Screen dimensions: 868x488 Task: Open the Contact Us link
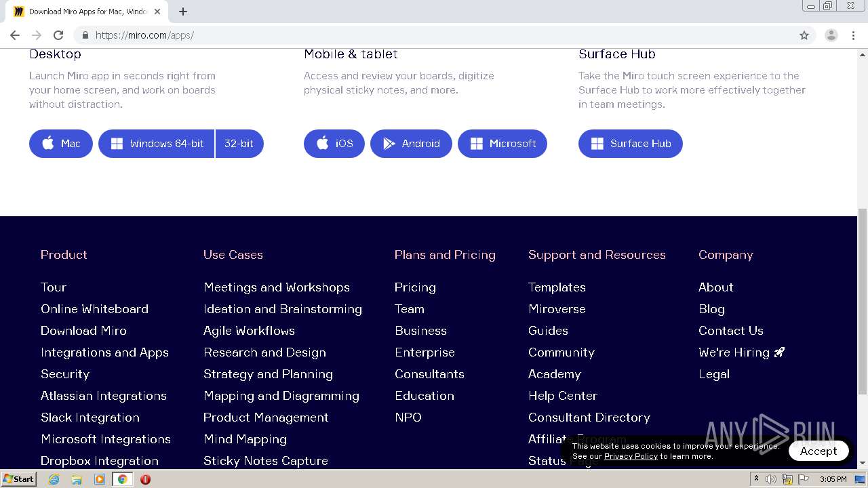pyautogui.click(x=731, y=331)
